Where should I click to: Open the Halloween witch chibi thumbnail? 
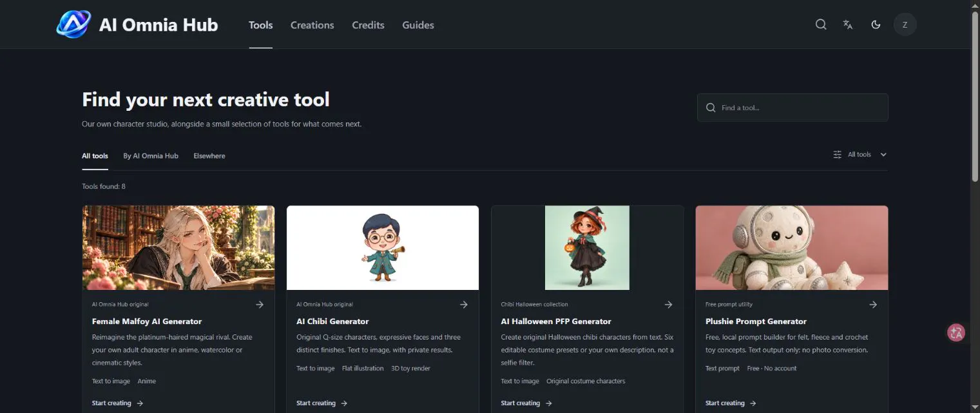click(587, 248)
